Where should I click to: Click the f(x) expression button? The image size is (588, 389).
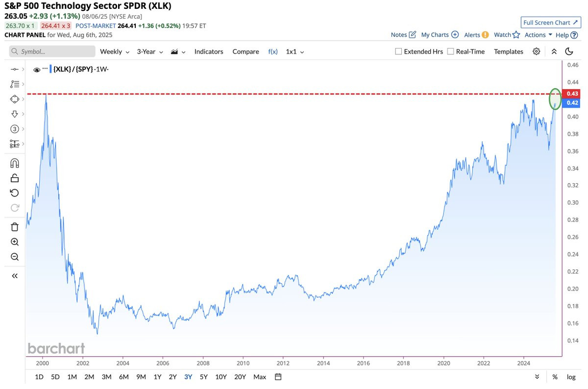click(273, 51)
